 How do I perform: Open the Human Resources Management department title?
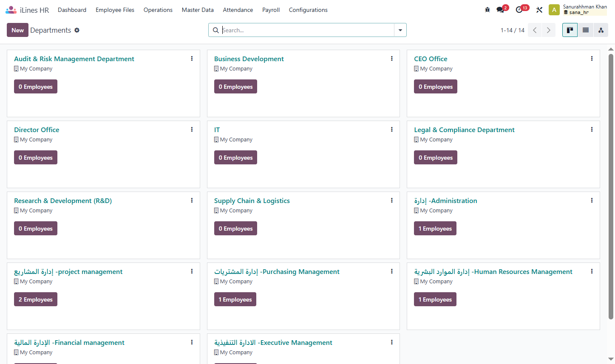(493, 272)
